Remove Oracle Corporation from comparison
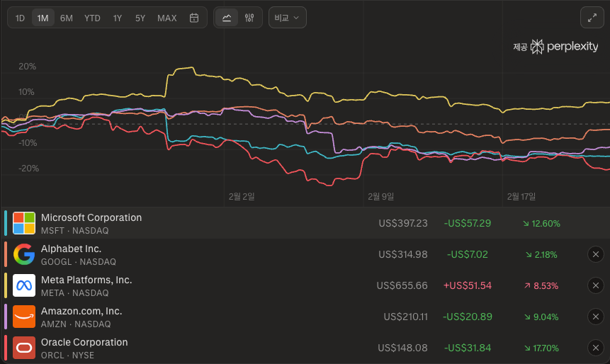Image resolution: width=610 pixels, height=364 pixels. pyautogui.click(x=595, y=348)
